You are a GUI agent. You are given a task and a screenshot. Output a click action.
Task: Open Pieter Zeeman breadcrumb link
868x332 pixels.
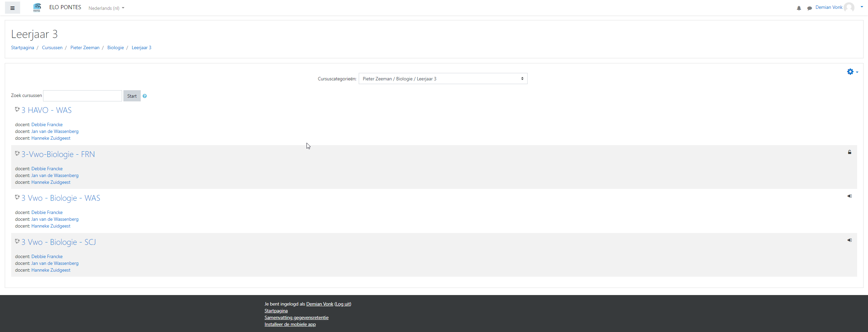(x=85, y=47)
